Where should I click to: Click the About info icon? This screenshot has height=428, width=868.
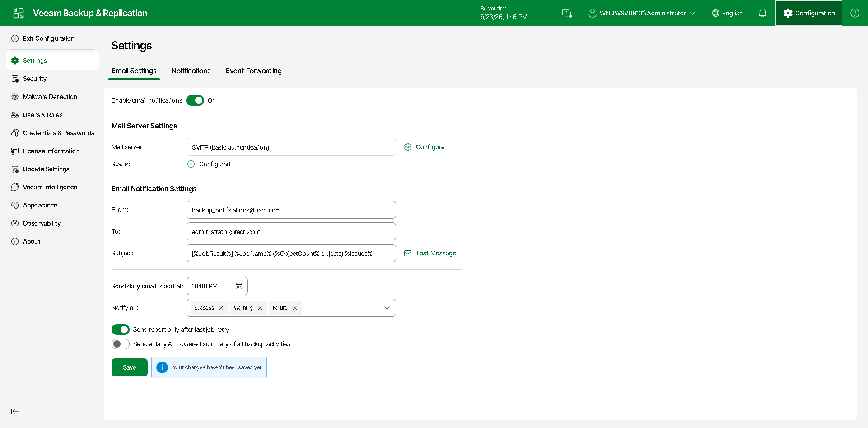(x=15, y=241)
